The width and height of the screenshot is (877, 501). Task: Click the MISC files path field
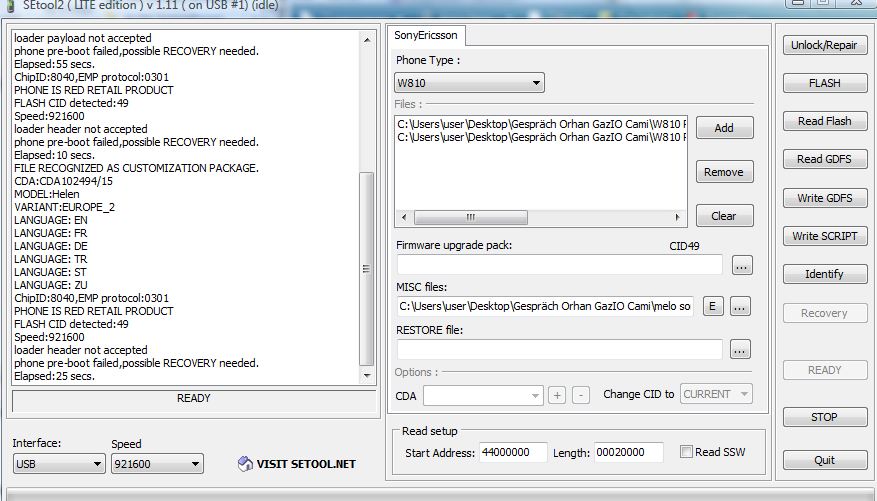tap(545, 306)
